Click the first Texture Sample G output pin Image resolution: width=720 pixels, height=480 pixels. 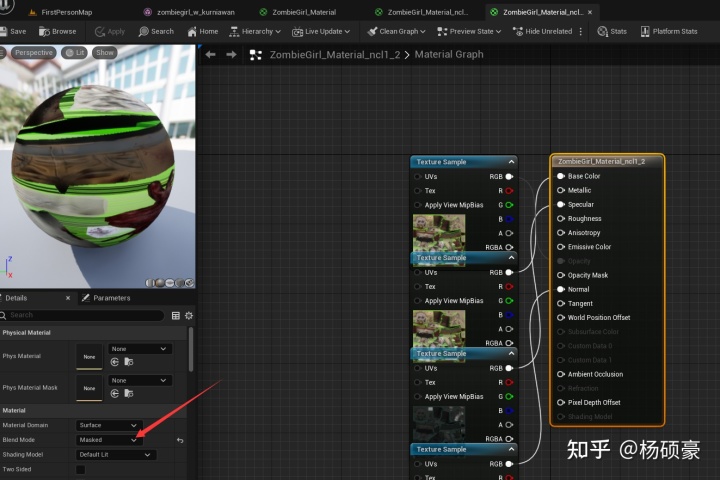point(509,205)
